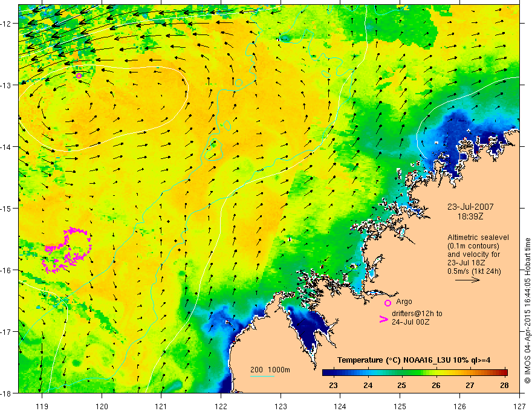Screen dimensions: 532x411
Task: Click the latitude axis label -13
Action: [7, 85]
